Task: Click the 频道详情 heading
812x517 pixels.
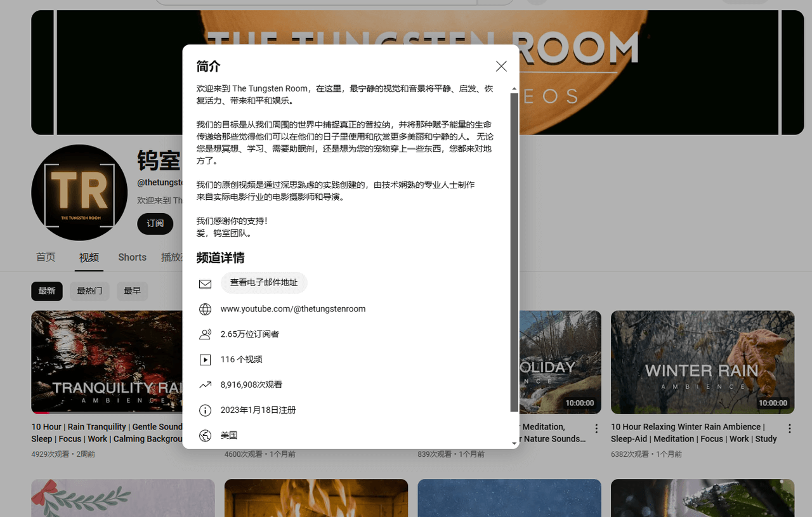Action: [x=220, y=258]
